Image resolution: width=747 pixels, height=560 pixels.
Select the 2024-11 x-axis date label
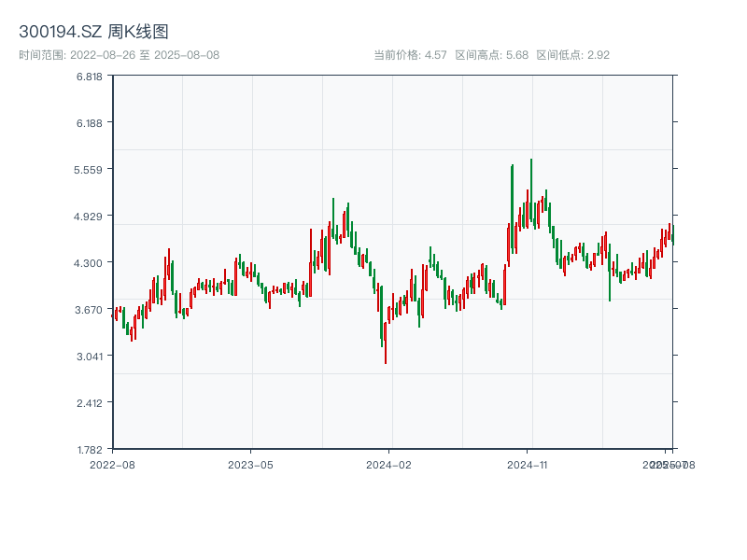click(527, 464)
